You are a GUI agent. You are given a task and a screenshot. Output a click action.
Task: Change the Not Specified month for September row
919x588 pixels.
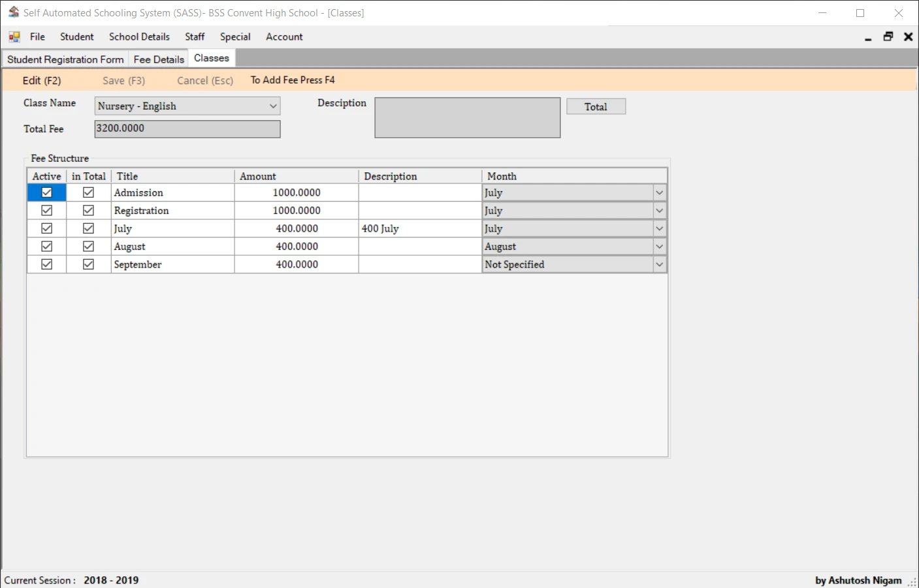[x=659, y=264]
